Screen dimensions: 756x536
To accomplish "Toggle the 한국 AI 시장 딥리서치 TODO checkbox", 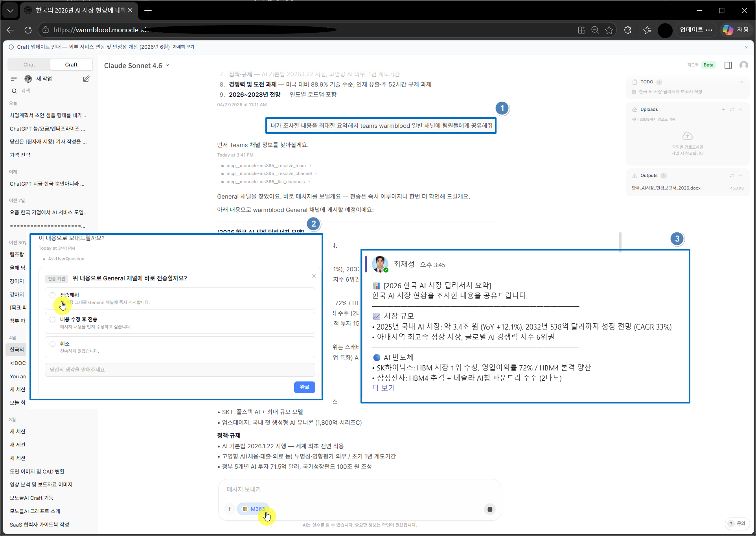I will point(634,92).
